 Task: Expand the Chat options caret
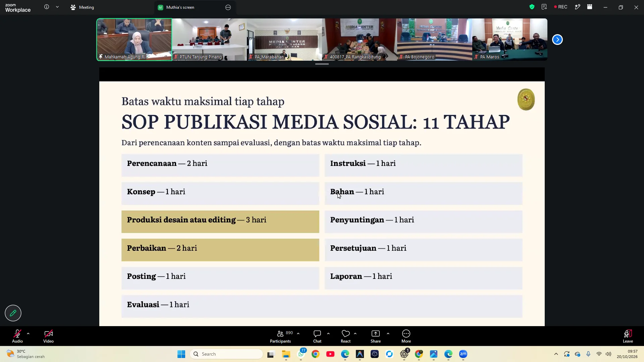[x=328, y=334]
